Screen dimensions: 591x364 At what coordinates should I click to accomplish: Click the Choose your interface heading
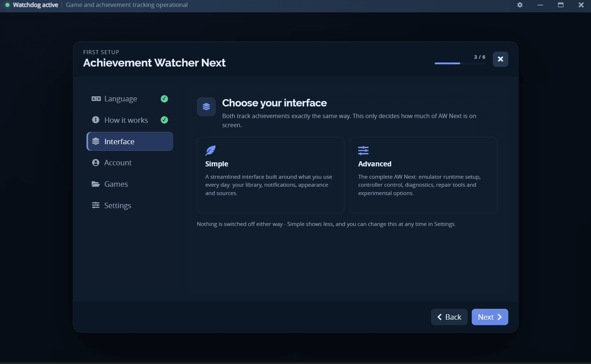click(275, 103)
